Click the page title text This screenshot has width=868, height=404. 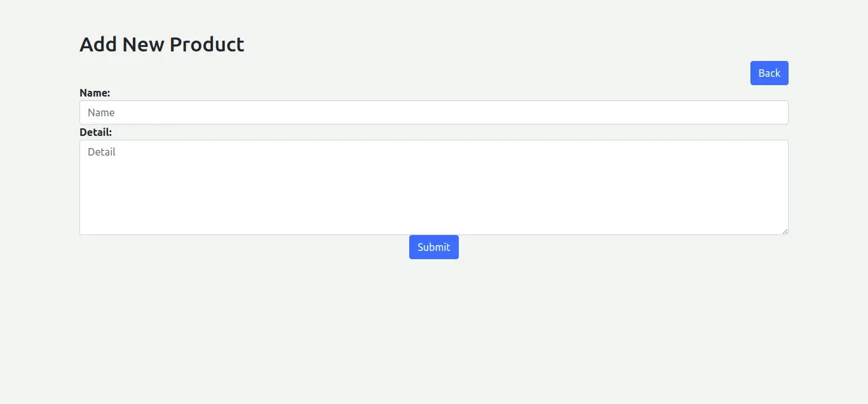161,44
